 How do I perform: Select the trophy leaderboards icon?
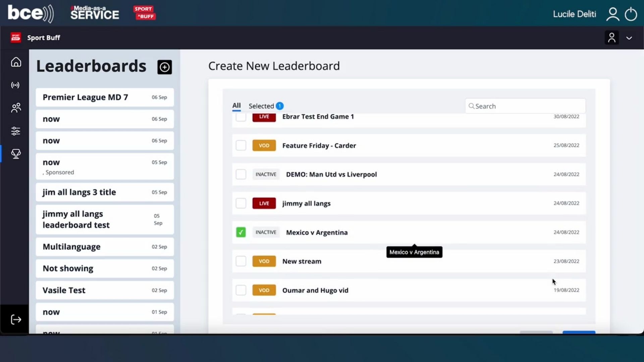tap(16, 154)
